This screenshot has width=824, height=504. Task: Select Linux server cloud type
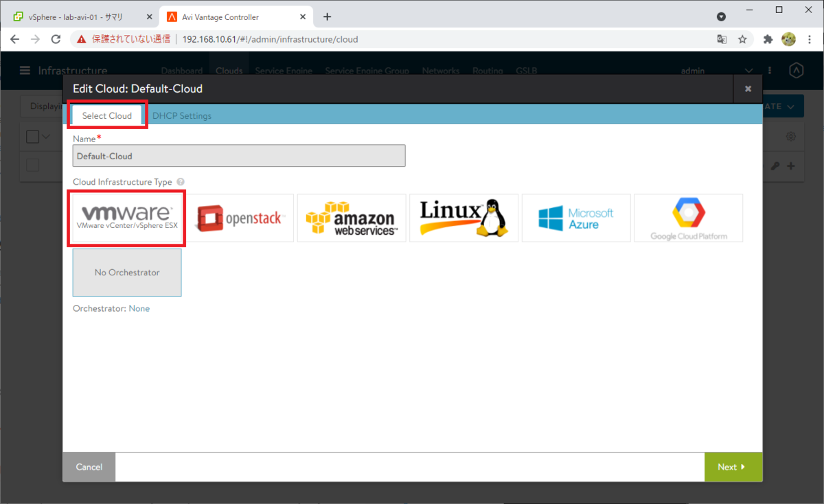463,218
